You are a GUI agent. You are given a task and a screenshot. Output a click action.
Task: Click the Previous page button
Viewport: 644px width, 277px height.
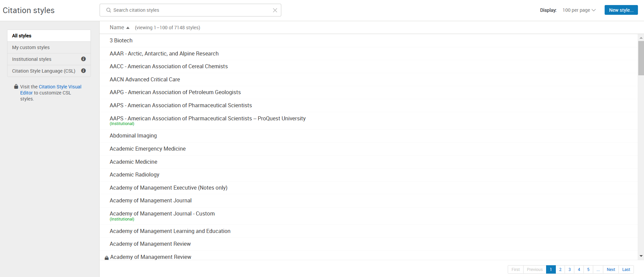pyautogui.click(x=535, y=270)
